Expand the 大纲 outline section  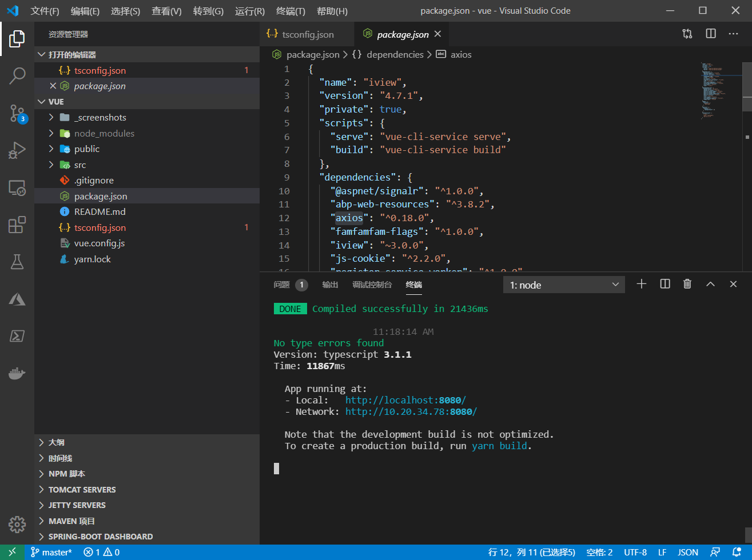[x=147, y=442]
